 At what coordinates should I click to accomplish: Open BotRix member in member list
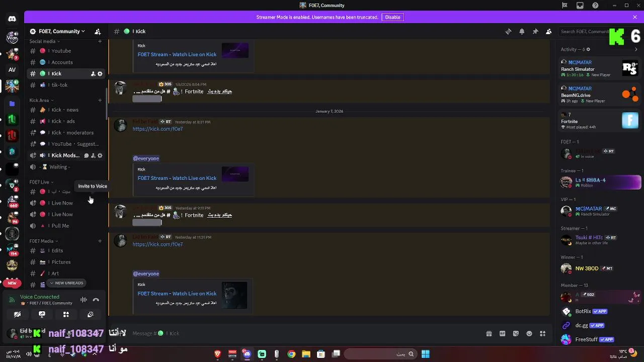(600, 311)
